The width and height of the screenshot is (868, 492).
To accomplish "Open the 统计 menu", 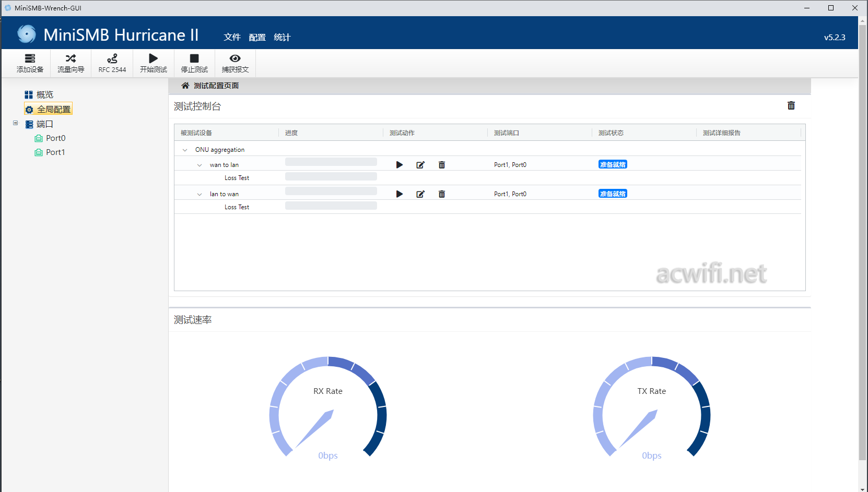I will click(282, 37).
